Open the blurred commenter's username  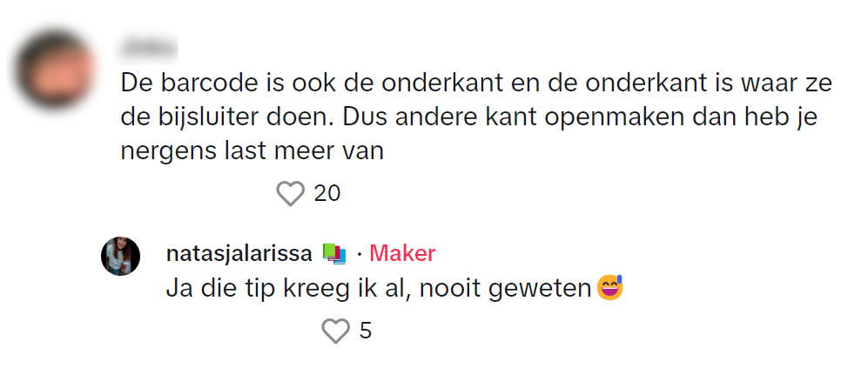tap(147, 45)
